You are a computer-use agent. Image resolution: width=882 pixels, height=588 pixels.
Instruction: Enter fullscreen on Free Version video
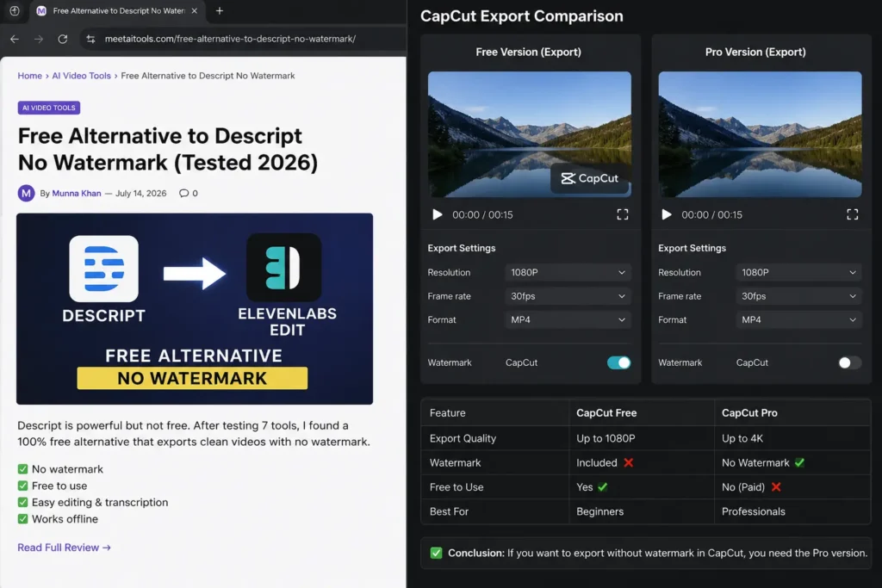(x=622, y=214)
